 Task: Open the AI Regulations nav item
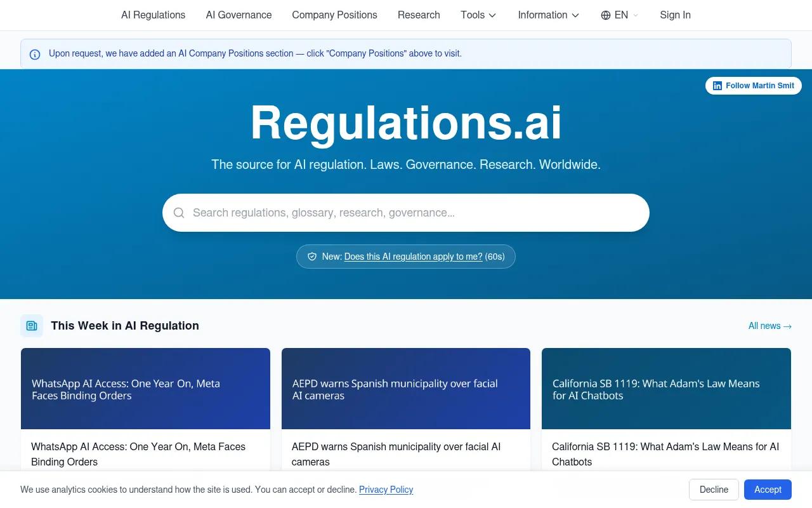[154, 15]
